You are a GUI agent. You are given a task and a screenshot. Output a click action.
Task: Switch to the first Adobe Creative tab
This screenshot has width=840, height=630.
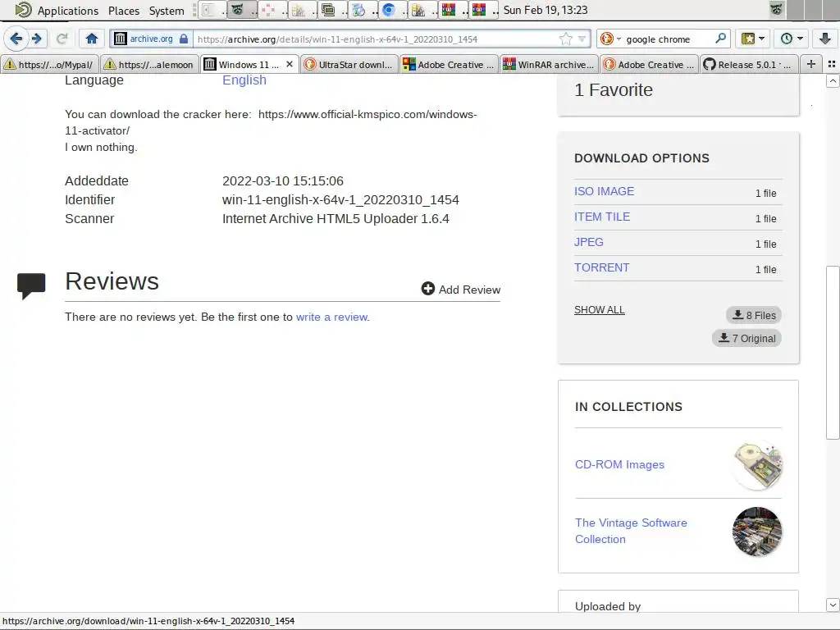pyautogui.click(x=449, y=64)
